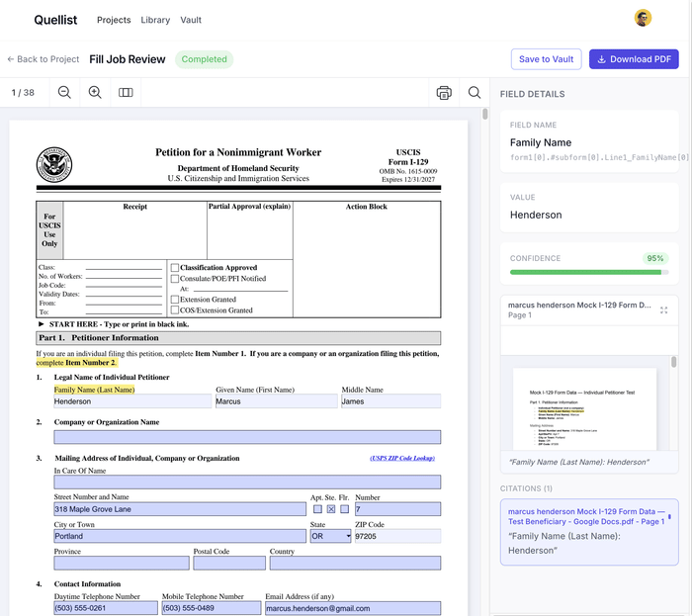Open search in the PDF viewer
The width and height of the screenshot is (692, 616).
coord(475,92)
